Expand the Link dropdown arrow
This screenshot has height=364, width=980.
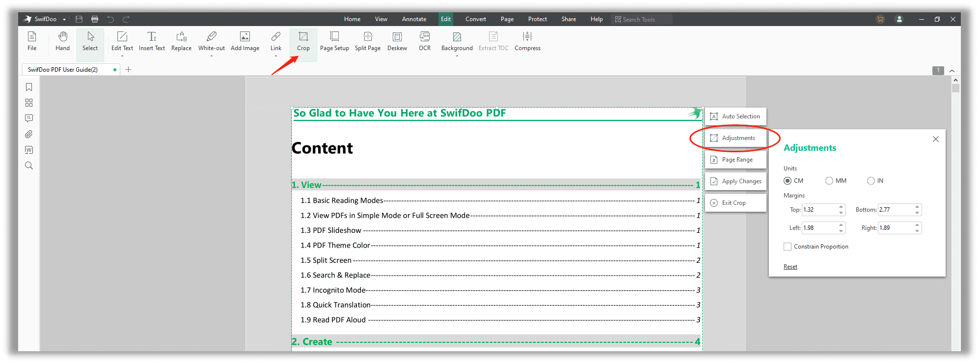coord(276,56)
